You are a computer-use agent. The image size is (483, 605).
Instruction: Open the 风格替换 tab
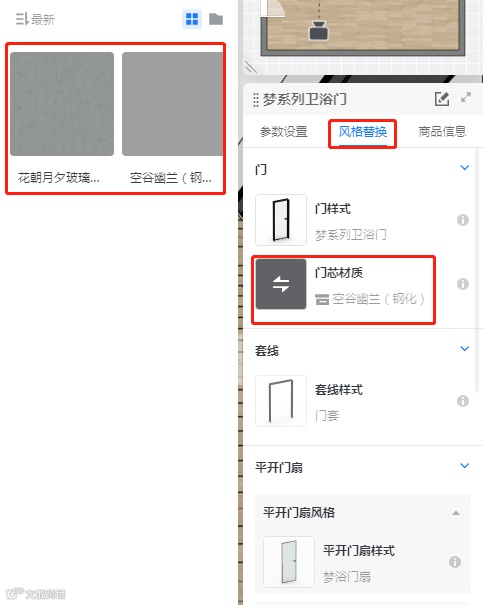point(363,132)
